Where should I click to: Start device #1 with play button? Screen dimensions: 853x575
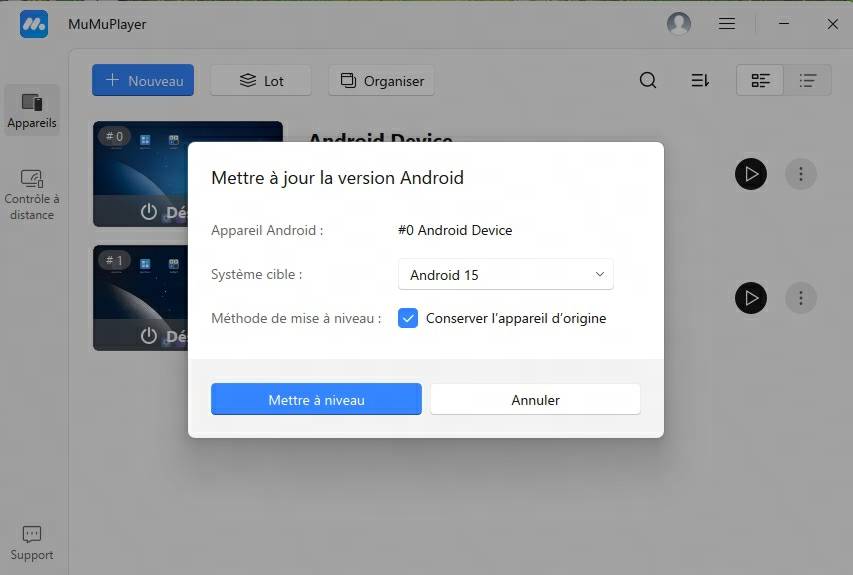751,298
